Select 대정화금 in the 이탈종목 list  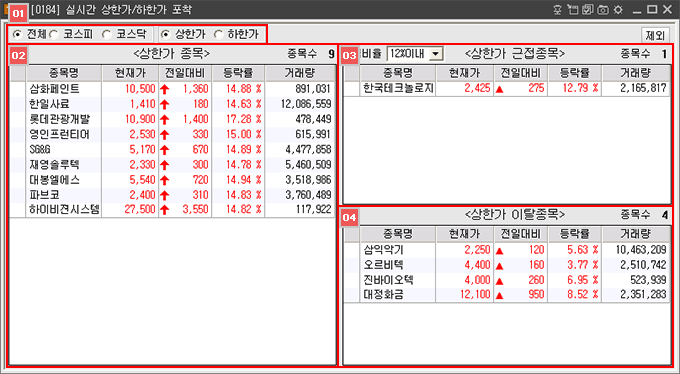tap(507, 295)
